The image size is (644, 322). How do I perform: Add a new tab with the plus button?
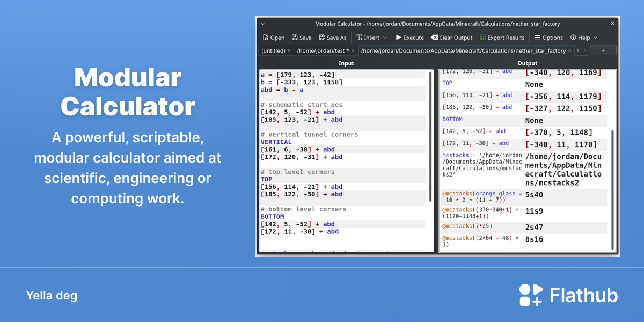603,50
